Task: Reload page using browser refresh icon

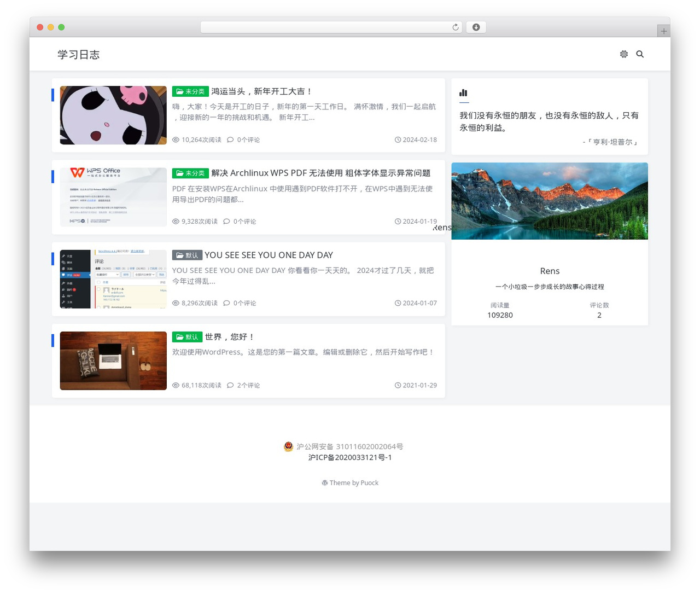Action: 455,27
